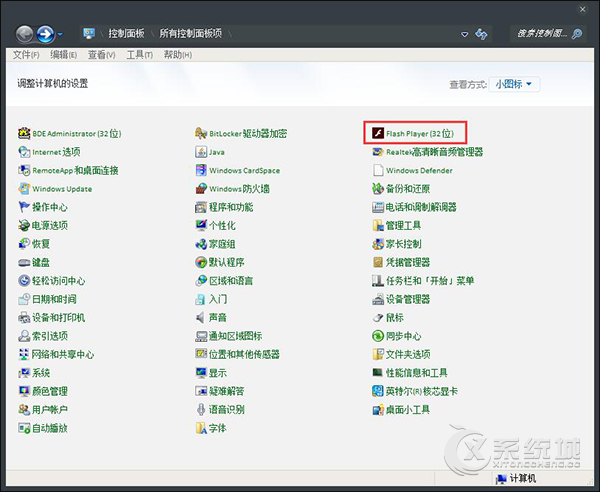Open Internet 选项 icon
This screenshot has height=492, width=600.
click(x=24, y=152)
